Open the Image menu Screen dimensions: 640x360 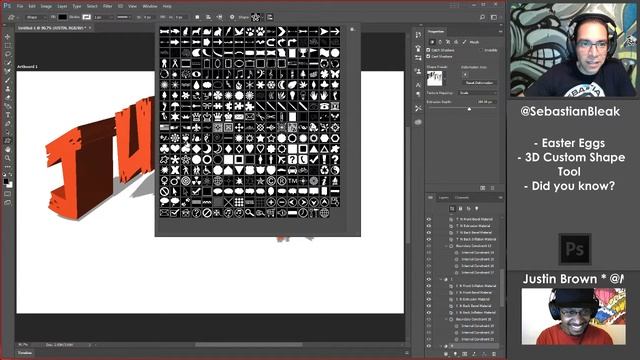[x=46, y=6]
